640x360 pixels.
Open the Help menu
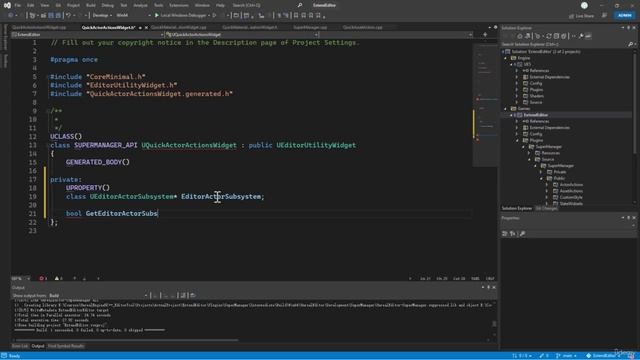(220, 5)
